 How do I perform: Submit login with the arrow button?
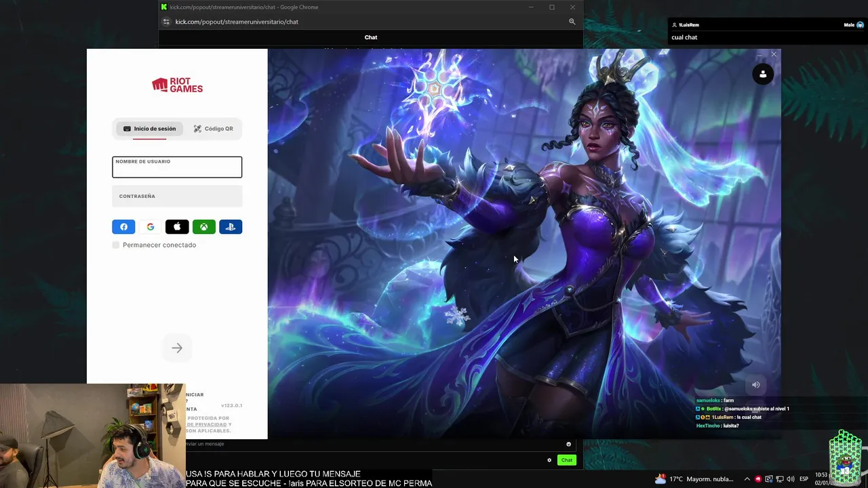click(x=177, y=348)
